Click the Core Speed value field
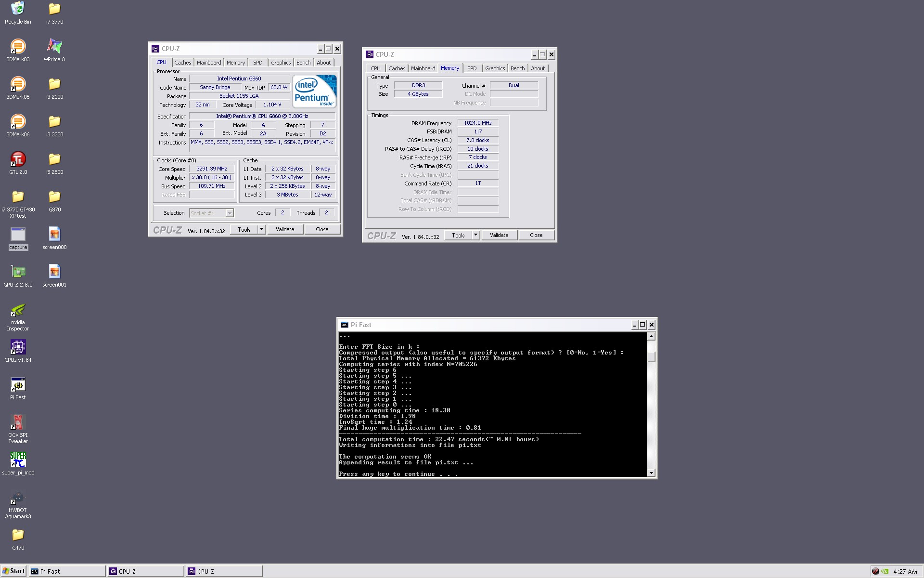 212,169
